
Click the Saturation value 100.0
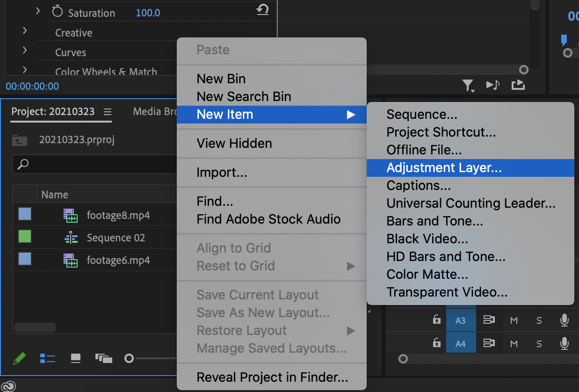pos(148,13)
